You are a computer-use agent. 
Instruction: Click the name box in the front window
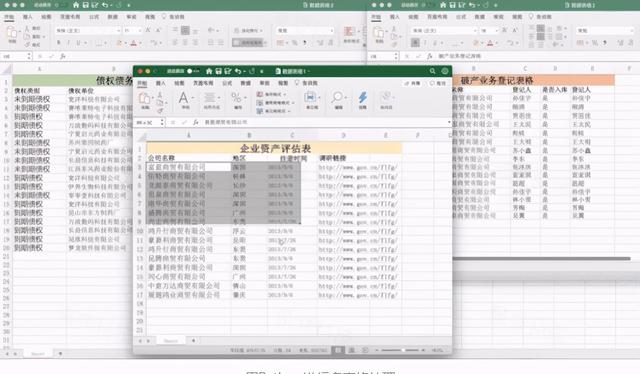tap(148, 122)
